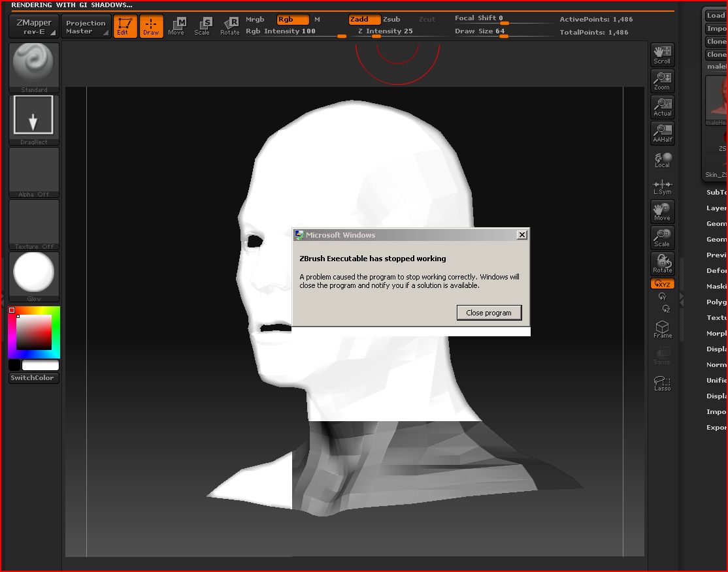Image resolution: width=728 pixels, height=572 pixels.
Task: Expand the Normal map subpalette
Action: coord(716,364)
